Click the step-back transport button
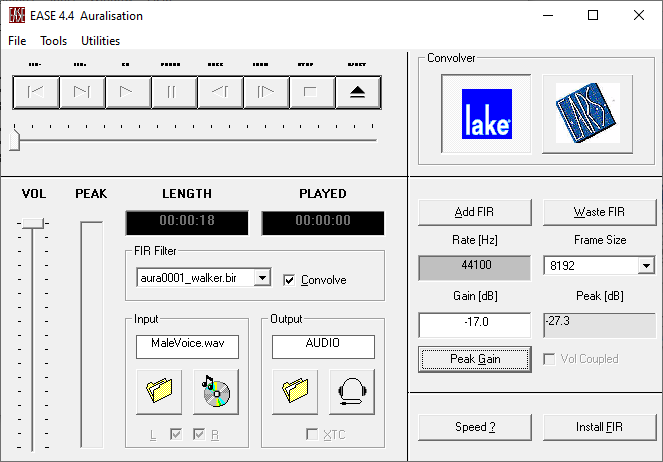The height and width of the screenshot is (462, 663). click(220, 92)
